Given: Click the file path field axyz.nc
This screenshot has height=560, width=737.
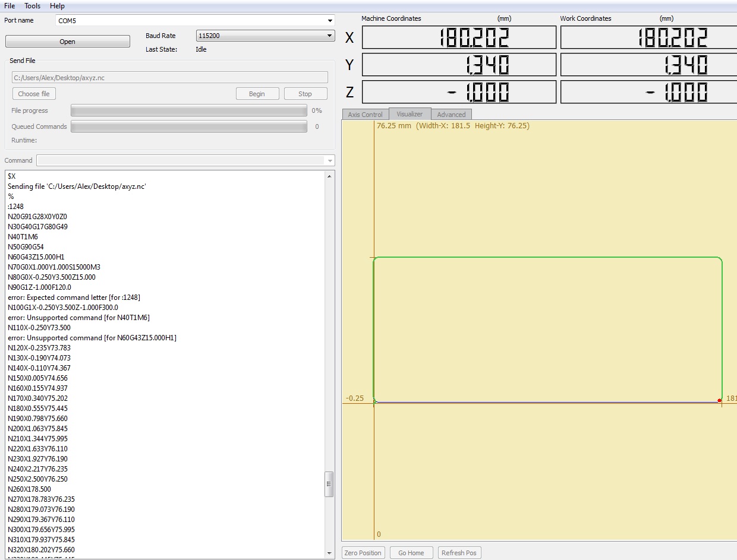Looking at the screenshot, I should pos(170,77).
